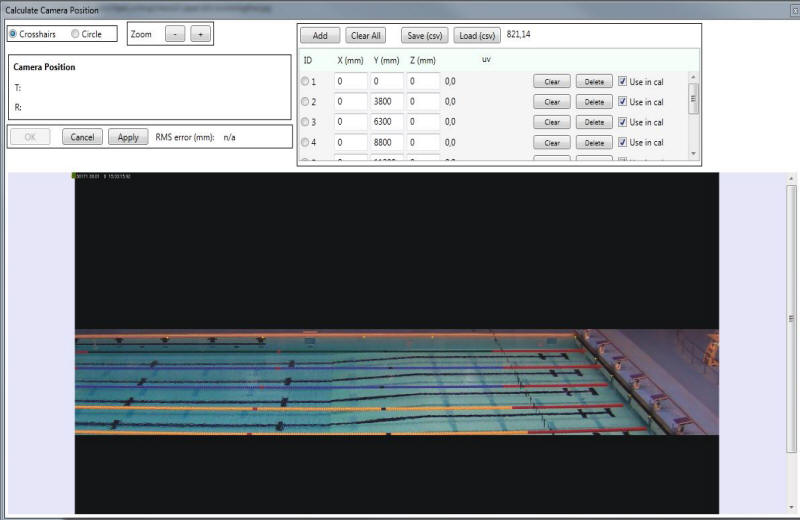The image size is (800, 520).
Task: Click Save (csv) button
Action: [424, 35]
